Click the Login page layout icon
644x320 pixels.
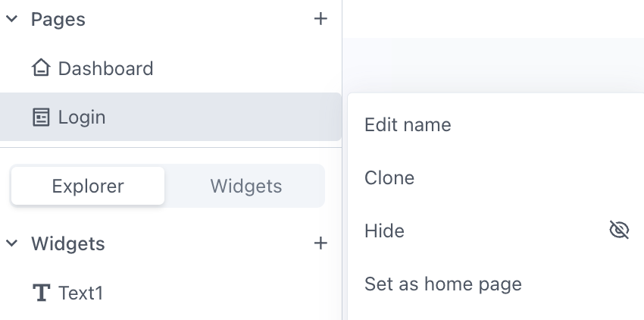click(41, 118)
